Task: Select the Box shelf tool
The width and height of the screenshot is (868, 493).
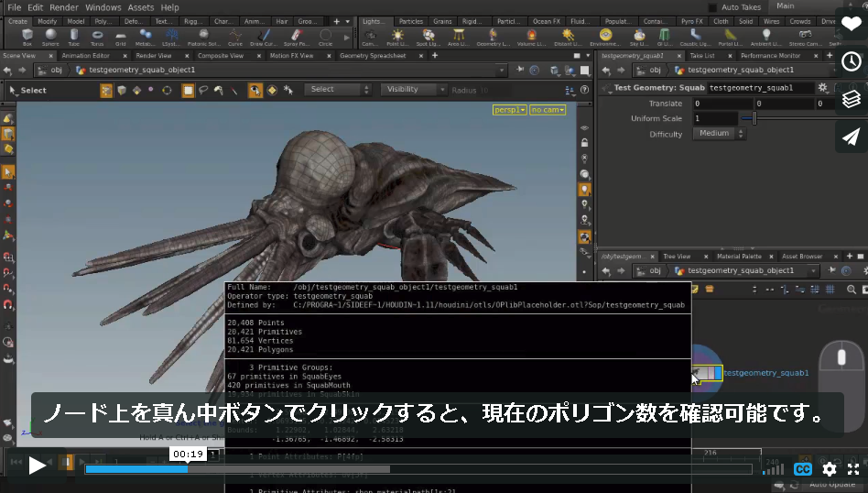Action: click(27, 38)
